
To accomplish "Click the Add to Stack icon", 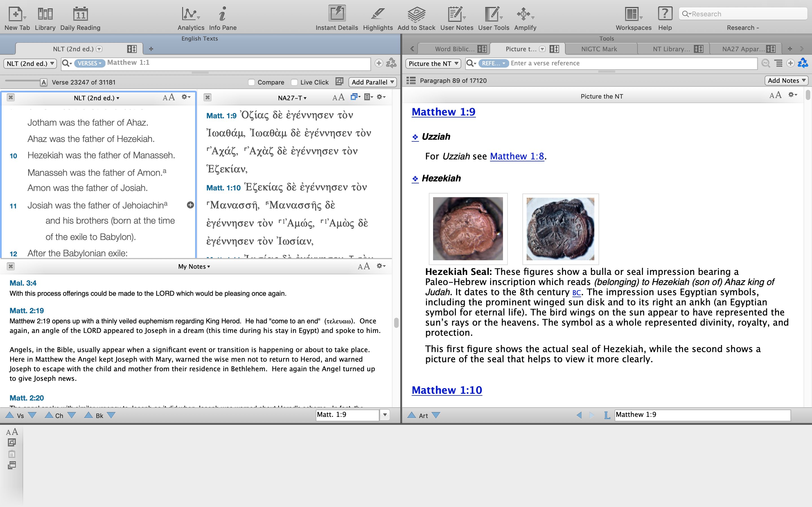I will tap(416, 14).
